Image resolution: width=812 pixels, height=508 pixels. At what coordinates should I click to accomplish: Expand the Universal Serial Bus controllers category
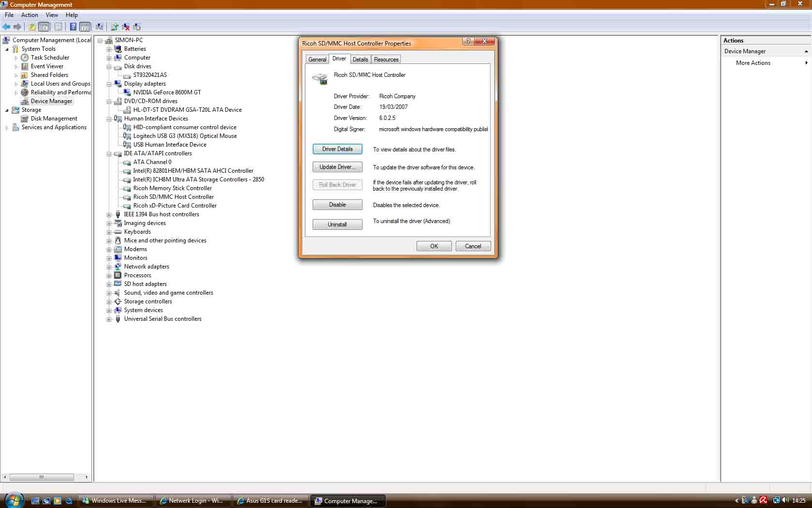coord(109,319)
